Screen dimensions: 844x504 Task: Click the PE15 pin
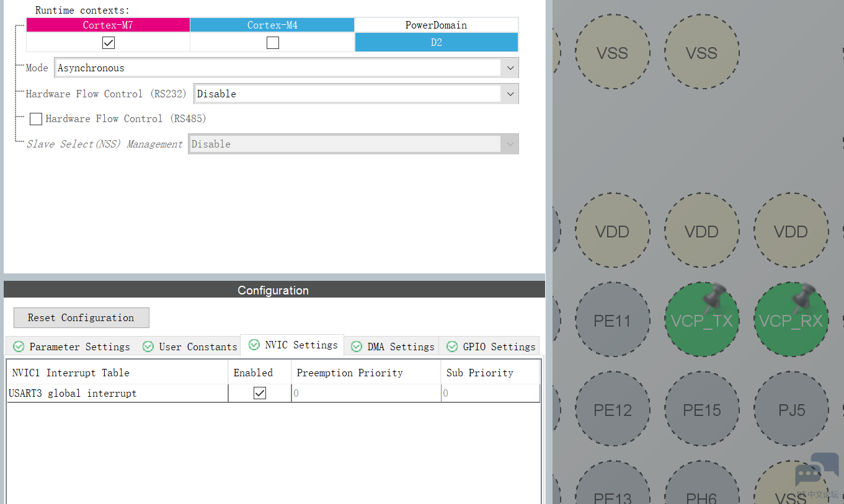point(702,409)
